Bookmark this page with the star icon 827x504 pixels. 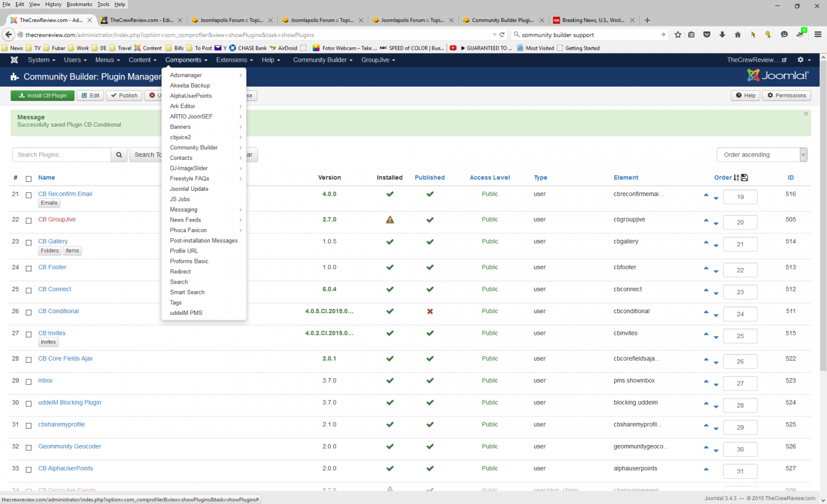point(678,35)
